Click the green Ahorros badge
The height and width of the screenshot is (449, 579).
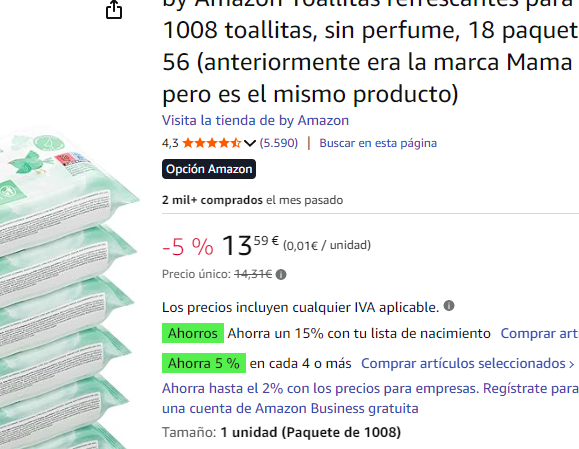coord(193,333)
